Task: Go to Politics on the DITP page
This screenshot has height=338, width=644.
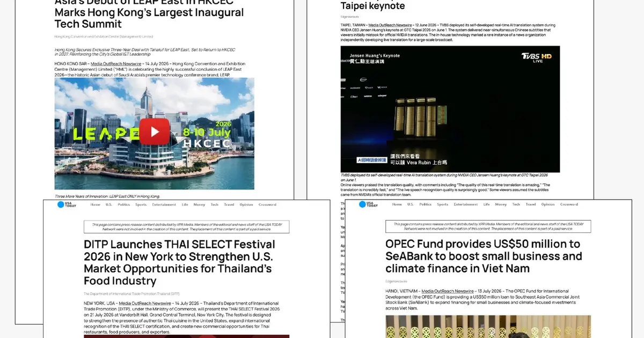Action: (x=124, y=204)
